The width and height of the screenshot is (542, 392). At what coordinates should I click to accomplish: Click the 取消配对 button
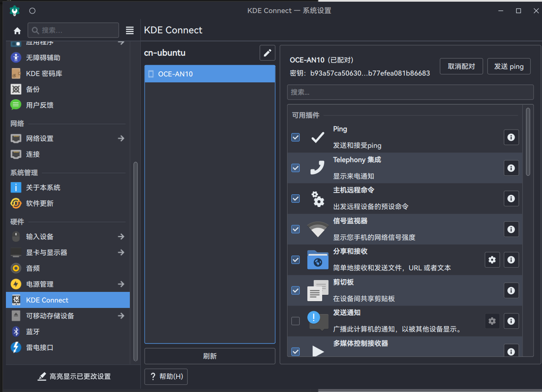pos(461,66)
